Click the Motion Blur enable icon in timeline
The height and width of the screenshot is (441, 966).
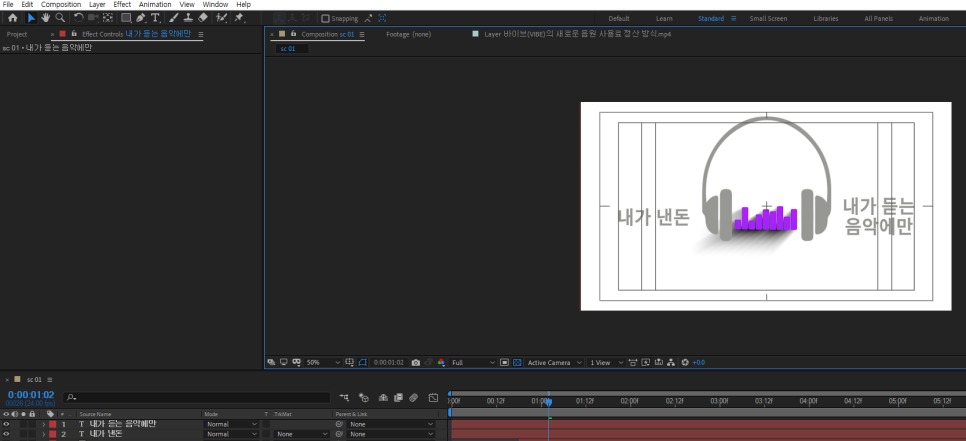413,398
